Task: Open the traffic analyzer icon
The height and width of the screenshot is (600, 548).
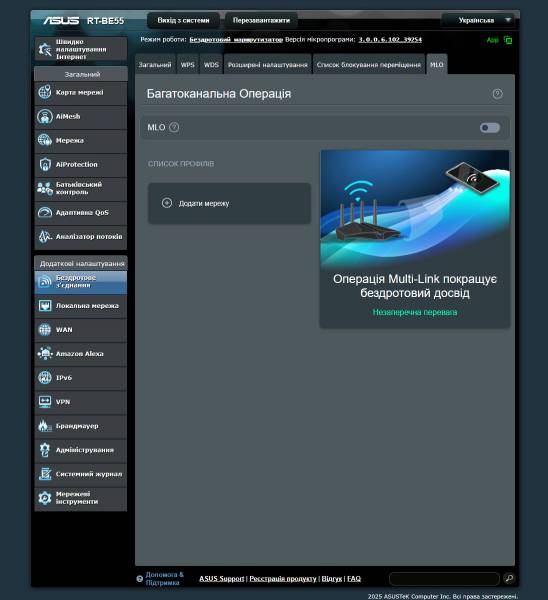Action: 45,236
